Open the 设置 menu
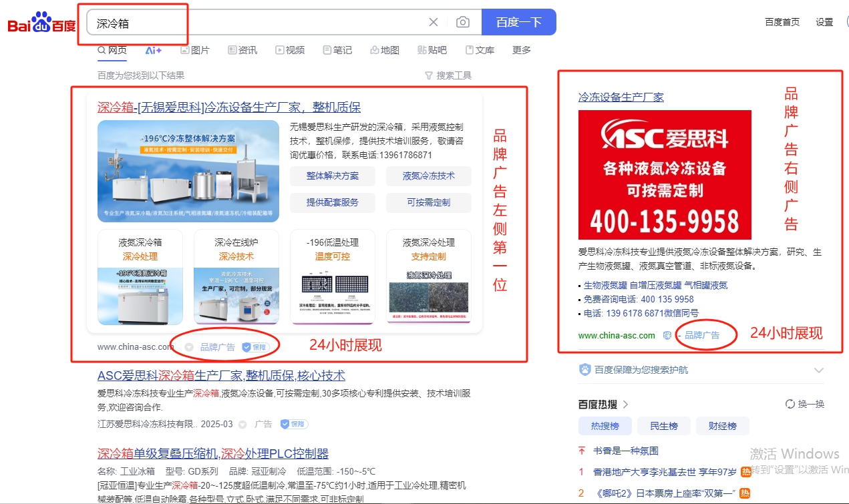 pyautogui.click(x=824, y=22)
